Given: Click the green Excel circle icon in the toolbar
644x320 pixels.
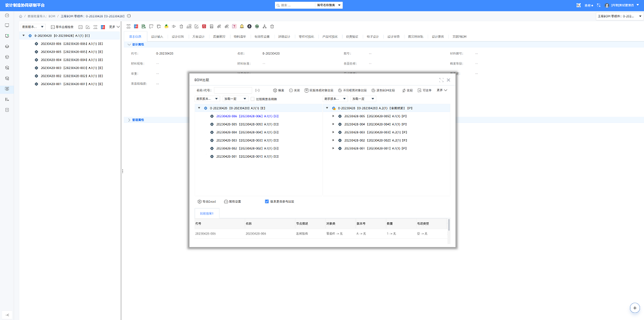Looking at the screenshot, I should pyautogui.click(x=257, y=26).
